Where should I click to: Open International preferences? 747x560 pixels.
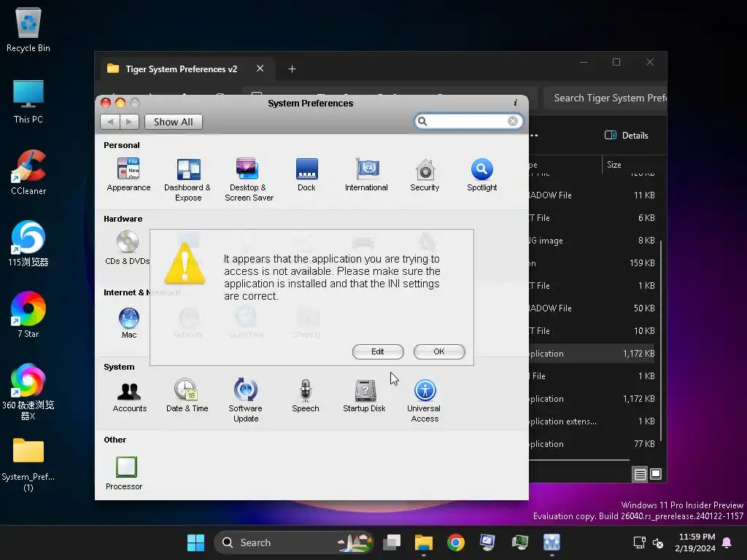pyautogui.click(x=366, y=174)
